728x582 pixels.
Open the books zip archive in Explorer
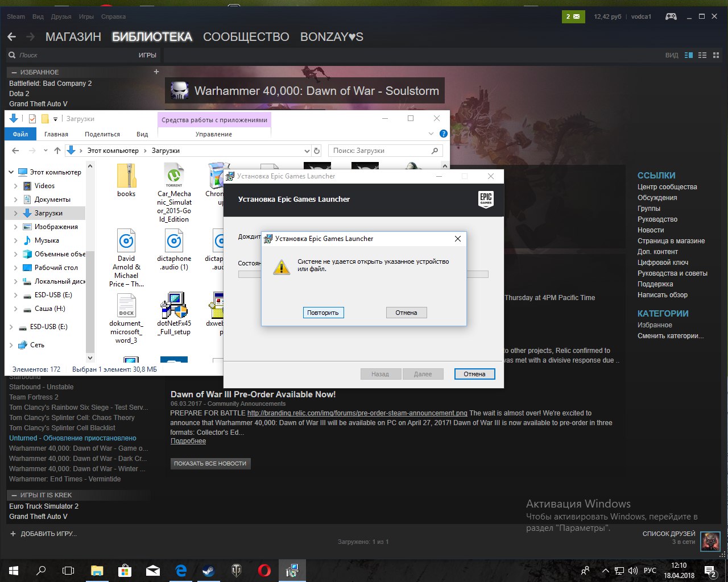pyautogui.click(x=126, y=180)
